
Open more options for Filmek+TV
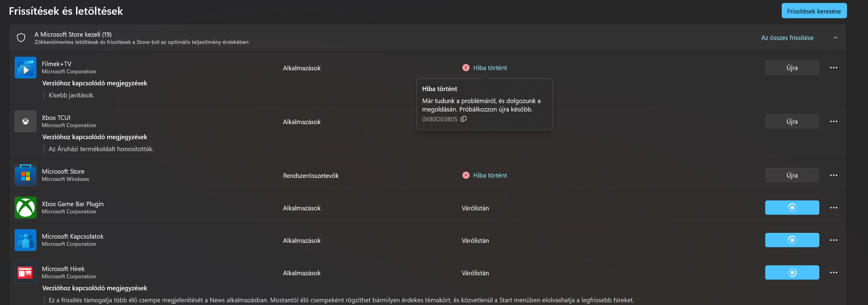click(x=834, y=68)
